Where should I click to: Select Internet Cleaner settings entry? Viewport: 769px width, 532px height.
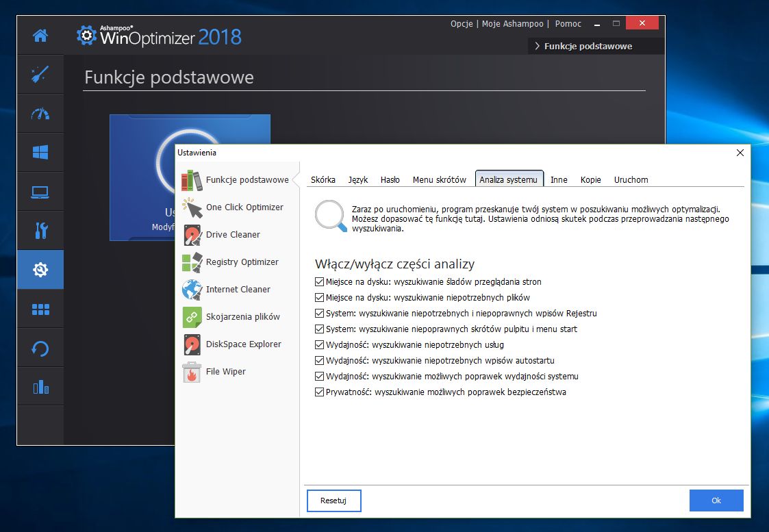coord(238,290)
